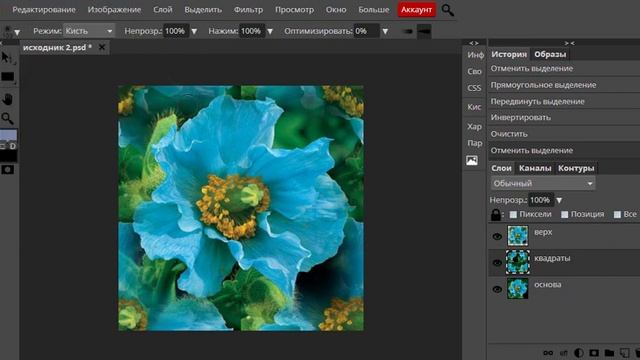This screenshot has width=640, height=360.
Task: Open the layer effects (eff) icon
Action: 564,353
